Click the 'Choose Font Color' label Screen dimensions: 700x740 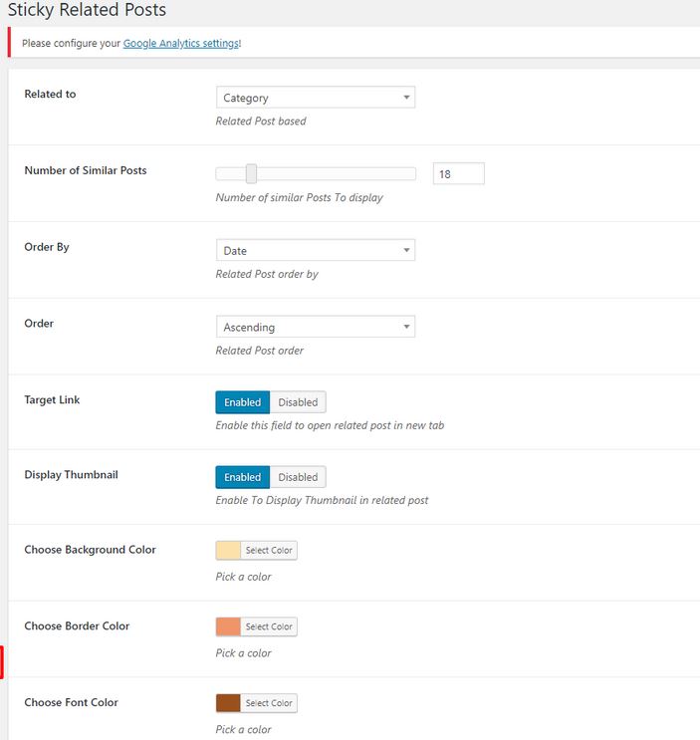pyautogui.click(x=72, y=702)
